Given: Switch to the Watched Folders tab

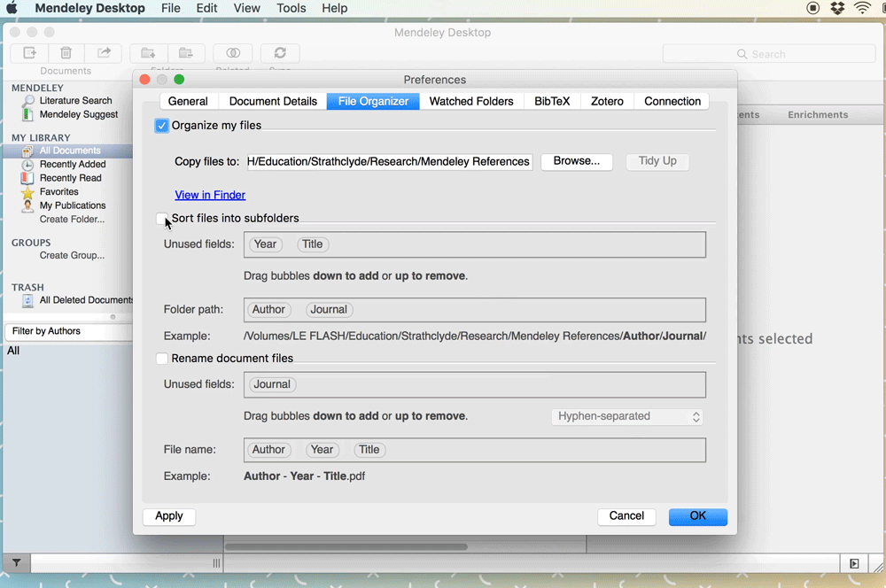Looking at the screenshot, I should [471, 101].
